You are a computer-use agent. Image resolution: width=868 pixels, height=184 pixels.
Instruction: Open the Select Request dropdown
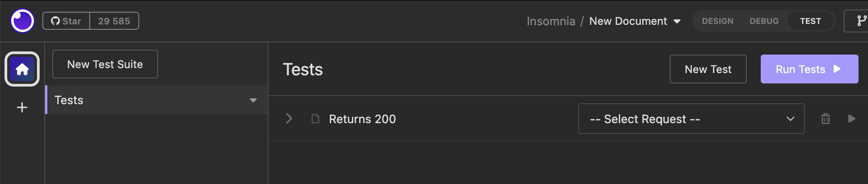click(x=691, y=119)
